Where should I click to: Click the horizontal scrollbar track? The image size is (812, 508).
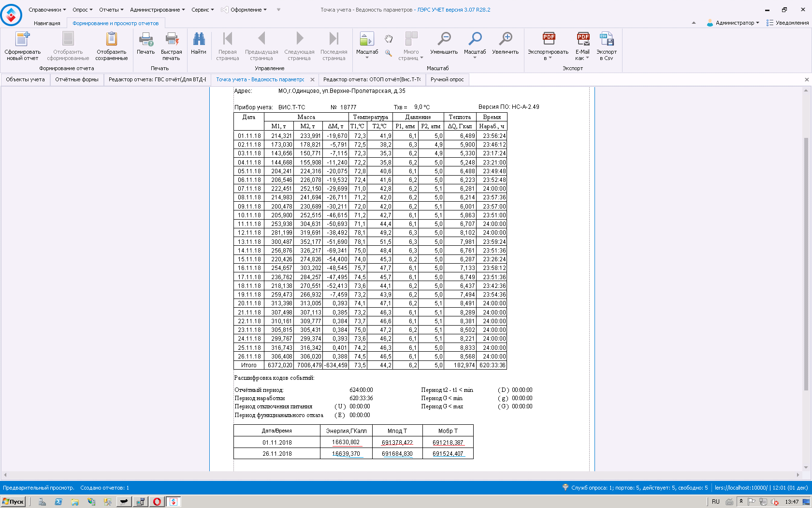401,475
